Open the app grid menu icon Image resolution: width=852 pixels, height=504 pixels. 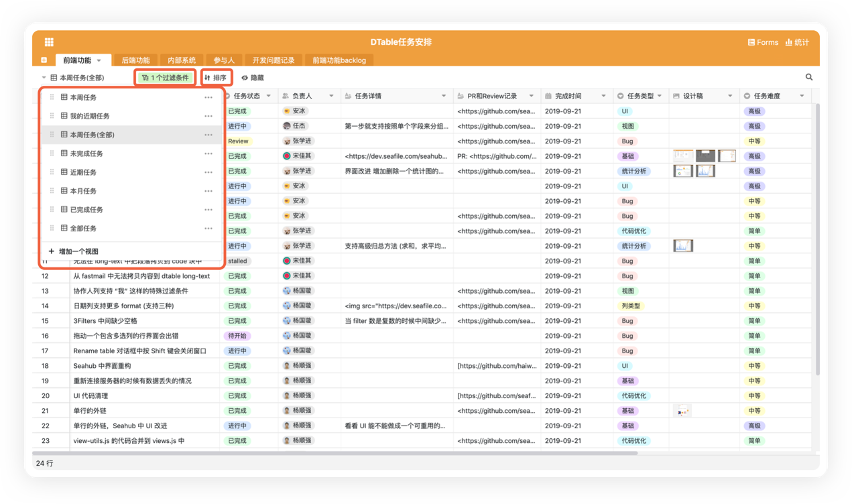[x=49, y=42]
